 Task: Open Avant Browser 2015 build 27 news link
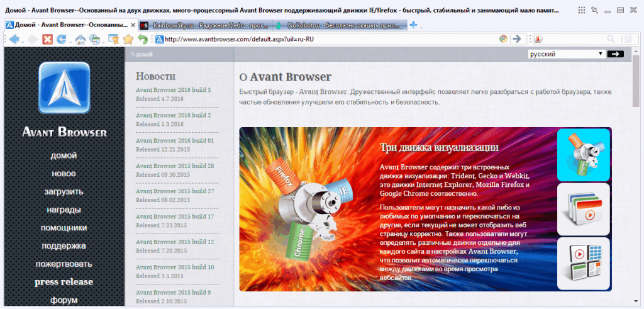coord(175,191)
